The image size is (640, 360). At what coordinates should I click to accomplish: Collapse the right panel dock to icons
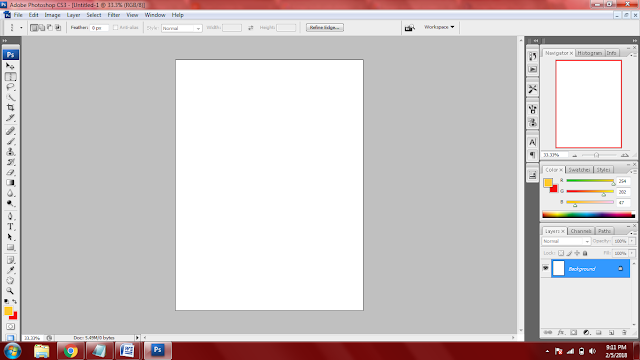pos(634,40)
